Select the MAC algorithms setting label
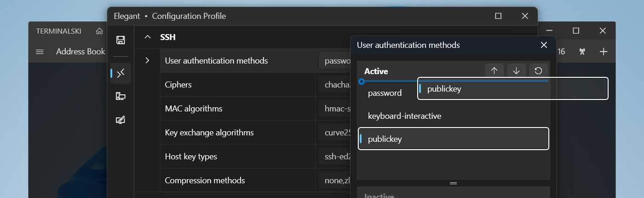 click(x=193, y=109)
